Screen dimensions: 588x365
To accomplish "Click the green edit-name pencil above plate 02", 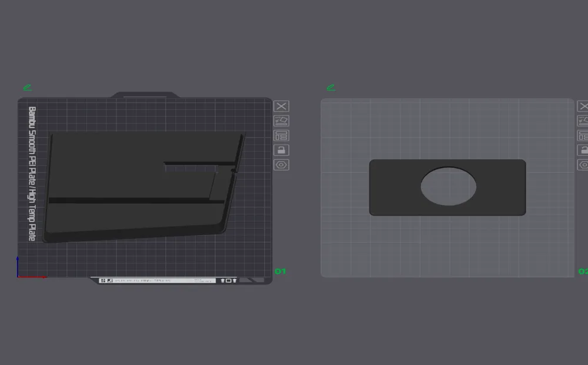I will (330, 88).
